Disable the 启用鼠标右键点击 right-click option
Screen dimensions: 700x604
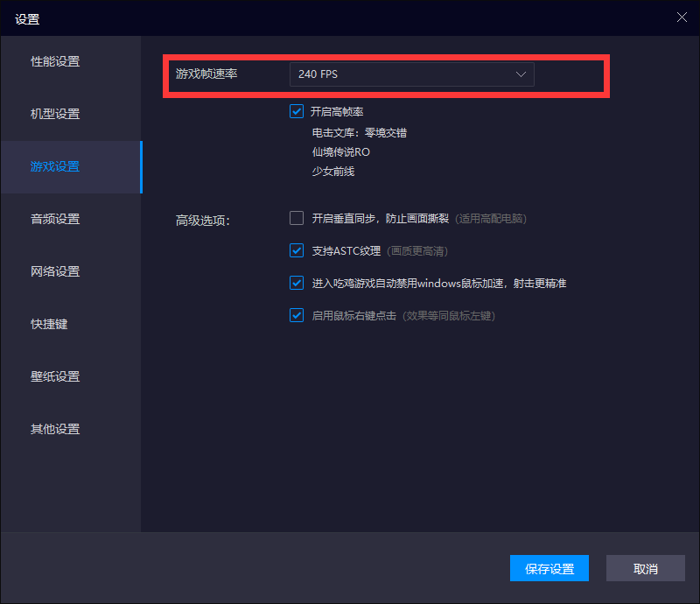(x=297, y=315)
